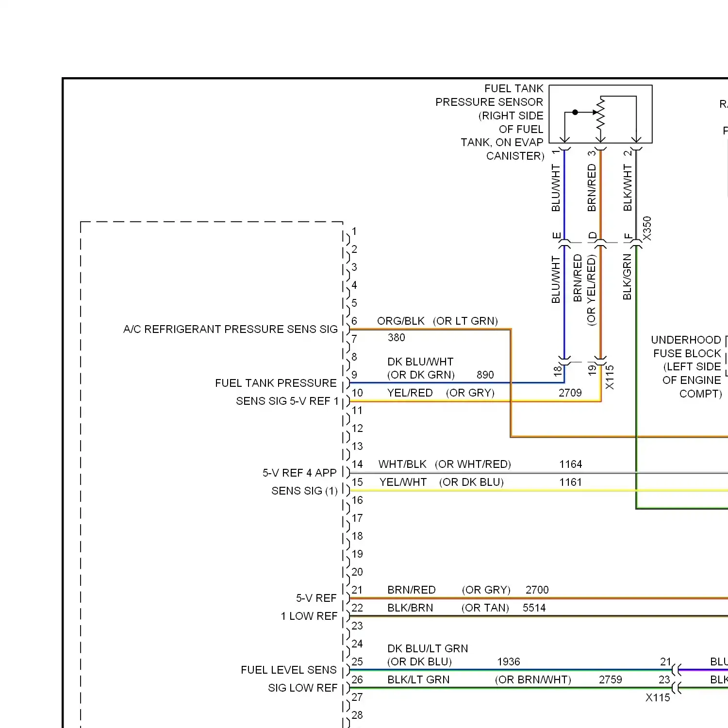Click the vertical BLK/GRN wire label
728x728 pixels.
[627, 277]
